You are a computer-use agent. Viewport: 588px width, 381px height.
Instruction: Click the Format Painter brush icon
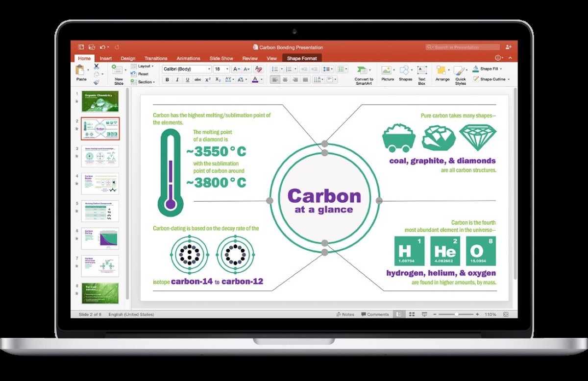click(97, 82)
